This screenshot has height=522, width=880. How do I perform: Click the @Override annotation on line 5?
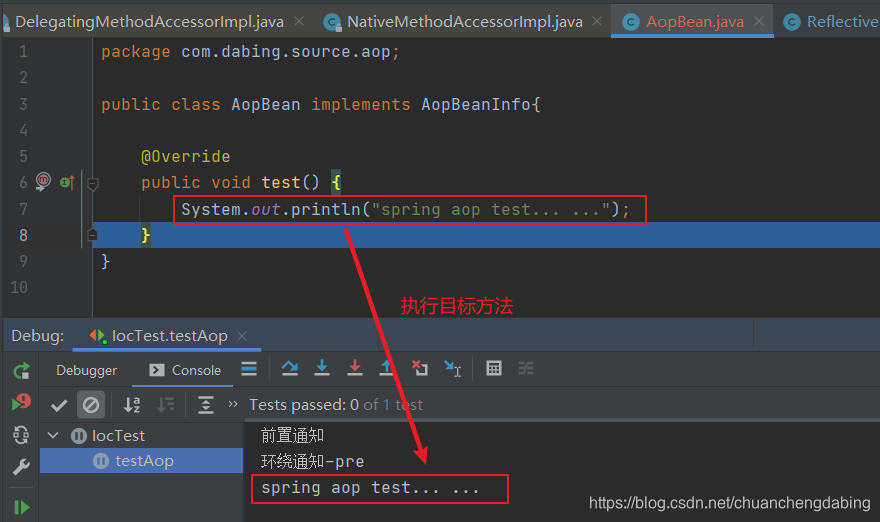click(x=186, y=157)
